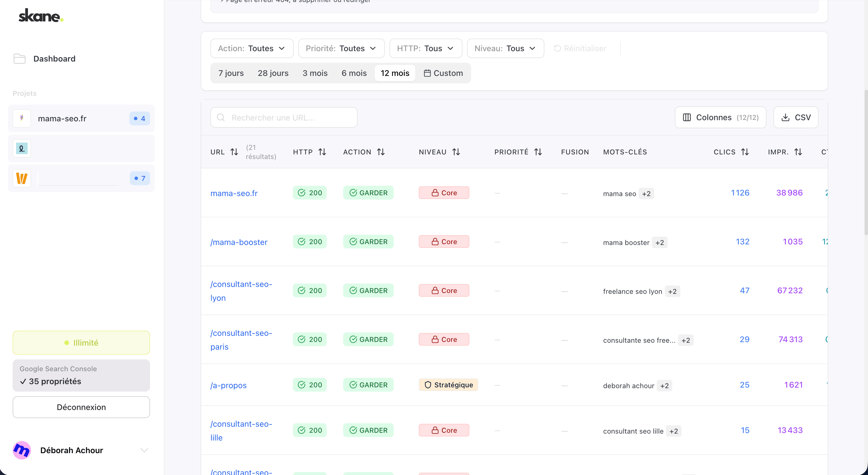Click the CLICS sort arrows icon
The height and width of the screenshot is (475, 868).
(745, 152)
